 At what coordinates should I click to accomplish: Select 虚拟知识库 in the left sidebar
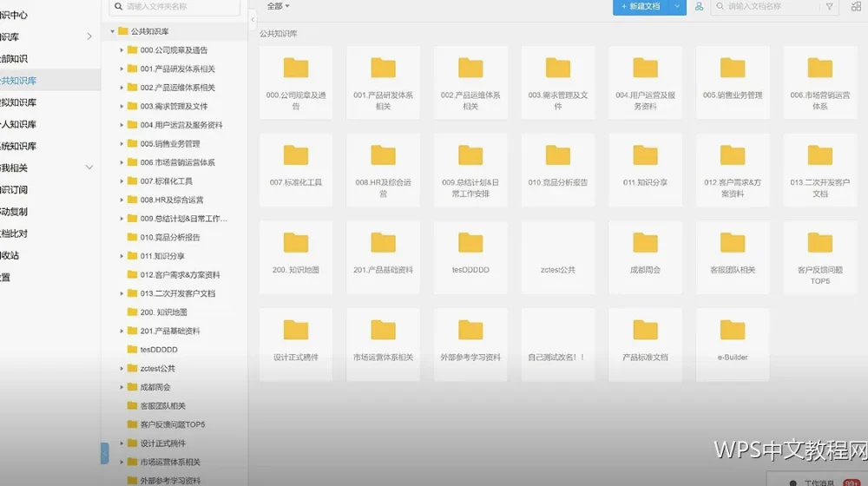[x=49, y=102]
